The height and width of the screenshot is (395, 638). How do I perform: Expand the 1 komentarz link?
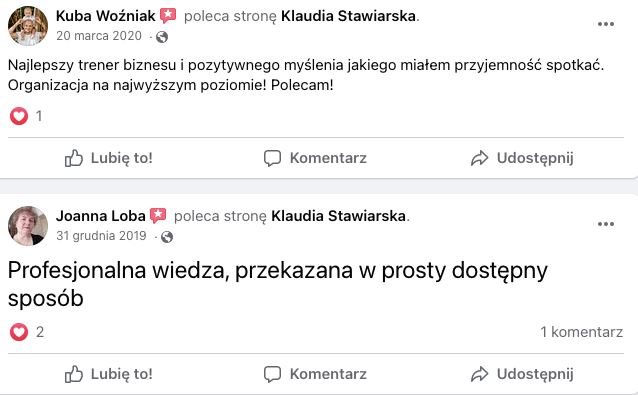[x=581, y=332]
